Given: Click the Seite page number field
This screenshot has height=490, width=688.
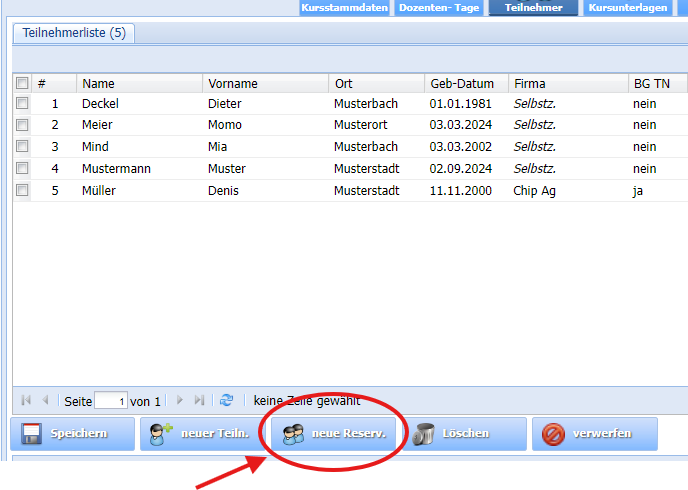Looking at the screenshot, I should 110,401.
